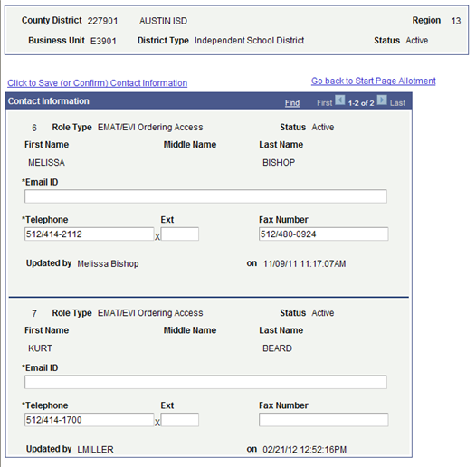Focus Email ID field for Melissa Bishop
This screenshot has width=476, height=467.
click(205, 196)
